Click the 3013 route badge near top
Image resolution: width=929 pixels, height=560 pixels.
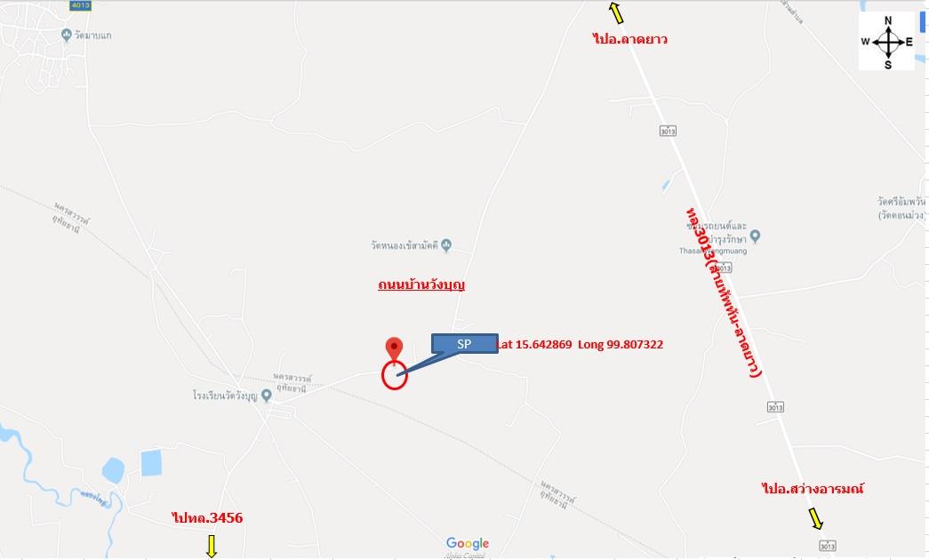click(x=668, y=131)
